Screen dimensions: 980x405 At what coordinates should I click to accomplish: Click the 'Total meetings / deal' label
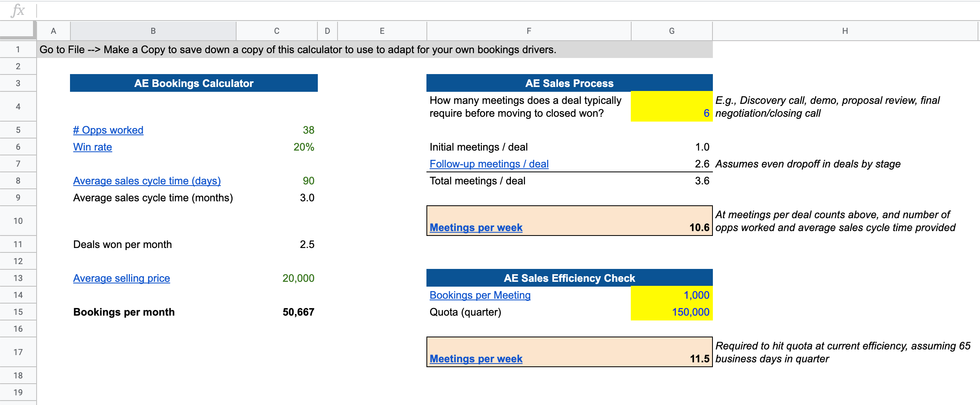pos(478,181)
